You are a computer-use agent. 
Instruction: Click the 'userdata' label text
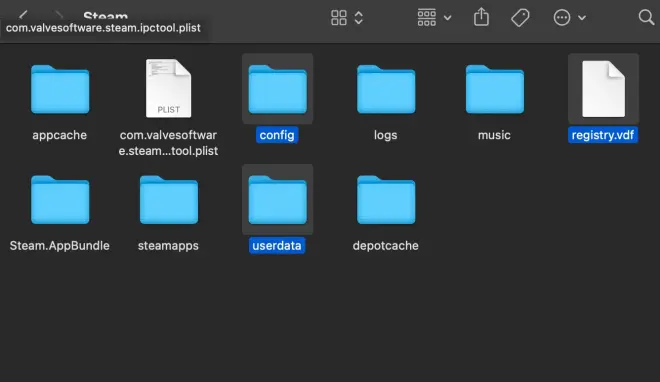277,246
